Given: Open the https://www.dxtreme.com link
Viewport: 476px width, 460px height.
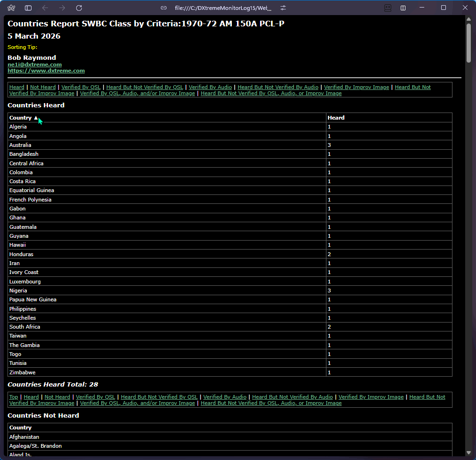Looking at the screenshot, I should point(46,71).
